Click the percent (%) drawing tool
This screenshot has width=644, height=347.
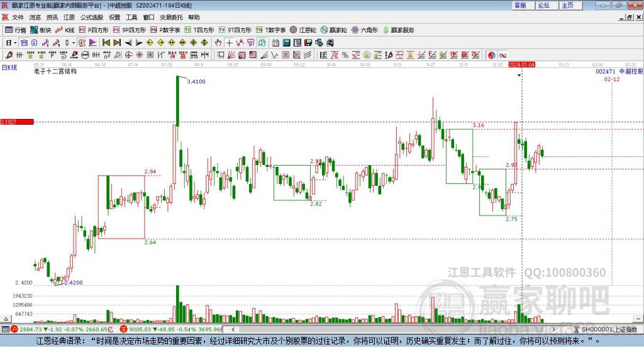345,55
